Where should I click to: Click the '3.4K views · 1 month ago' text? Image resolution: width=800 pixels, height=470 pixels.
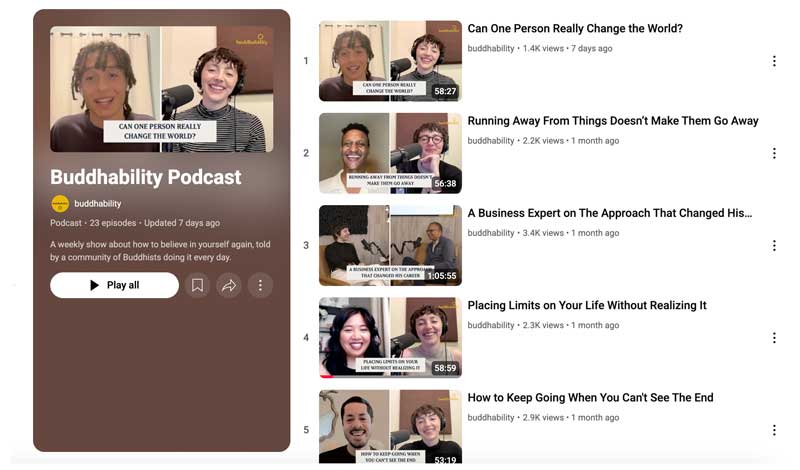coord(571,233)
